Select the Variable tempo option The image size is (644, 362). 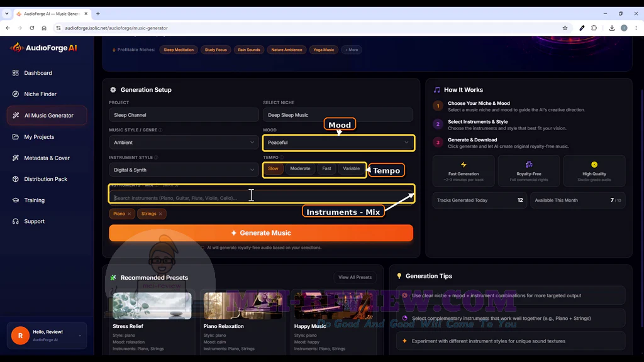351,168
